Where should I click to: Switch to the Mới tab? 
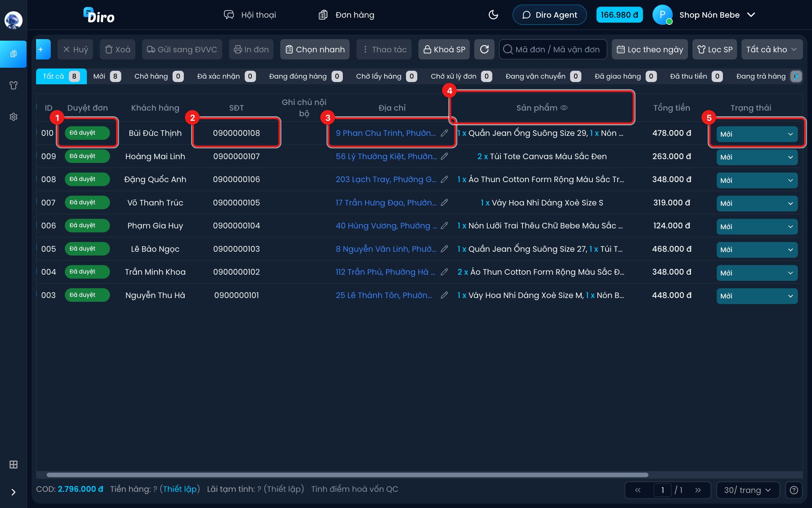pos(107,76)
